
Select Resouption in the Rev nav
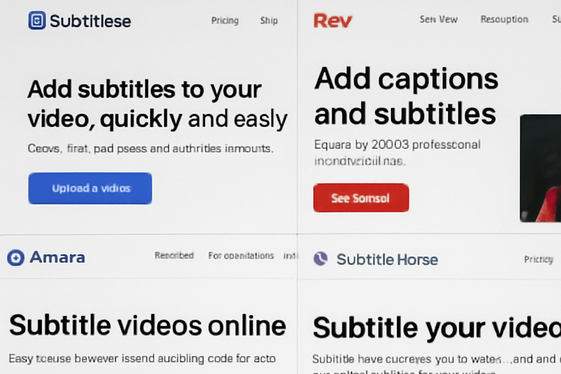[x=504, y=19]
